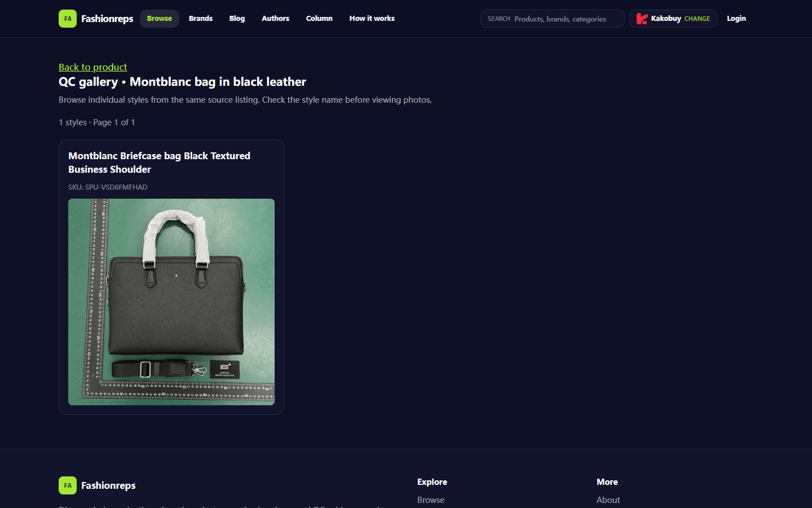Screen dimensions: 812x508
Task: Click the '1 styles · Page 1 of 1' text
Action: (x=97, y=122)
